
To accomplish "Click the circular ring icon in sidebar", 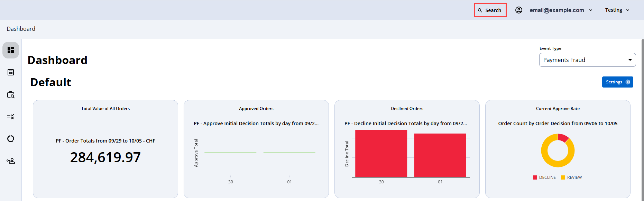I will point(11,139).
